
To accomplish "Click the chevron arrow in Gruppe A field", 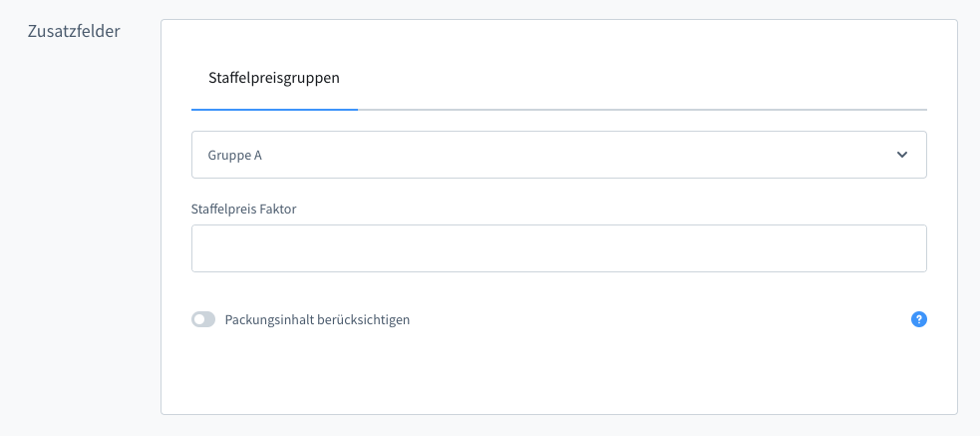I will [x=902, y=155].
